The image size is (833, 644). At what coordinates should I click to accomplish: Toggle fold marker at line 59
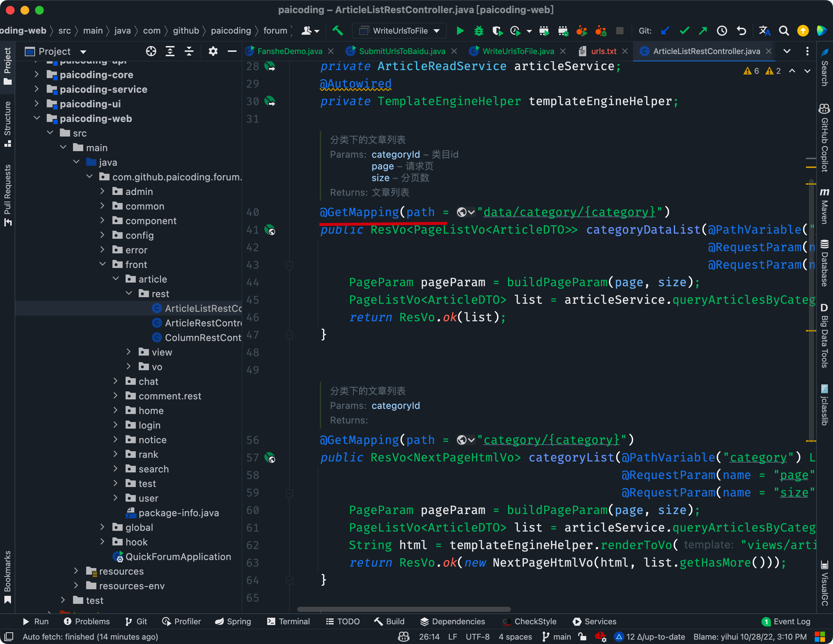289,493
